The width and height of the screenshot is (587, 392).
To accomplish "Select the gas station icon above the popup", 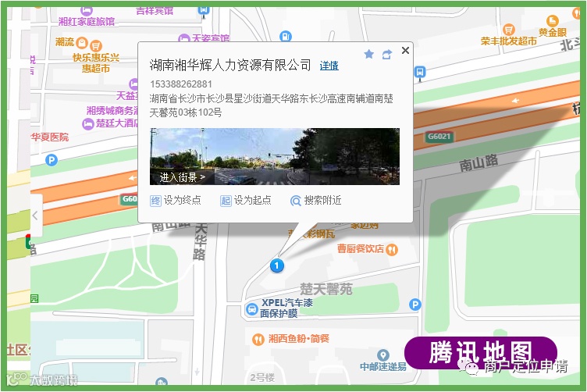I will [x=285, y=37].
